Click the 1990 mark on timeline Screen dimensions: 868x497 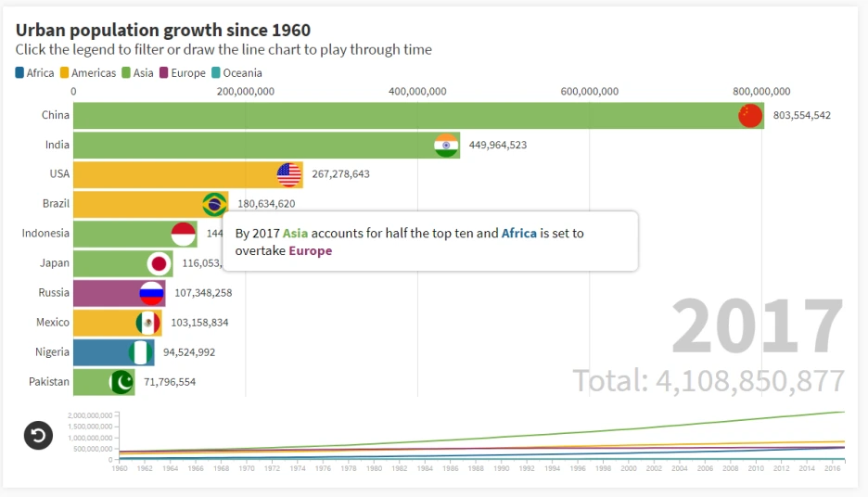[502, 469]
